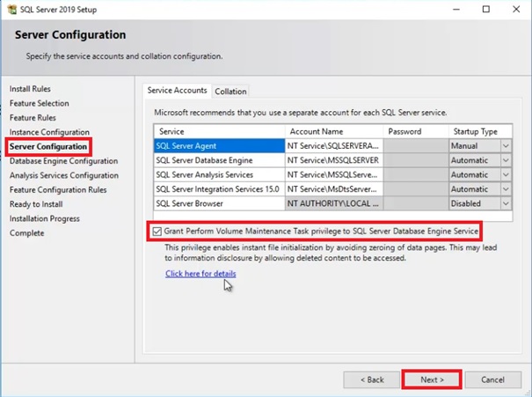Image resolution: width=532 pixels, height=397 pixels.
Task: Click password field for SQL Server Database Engine
Action: click(x=416, y=160)
